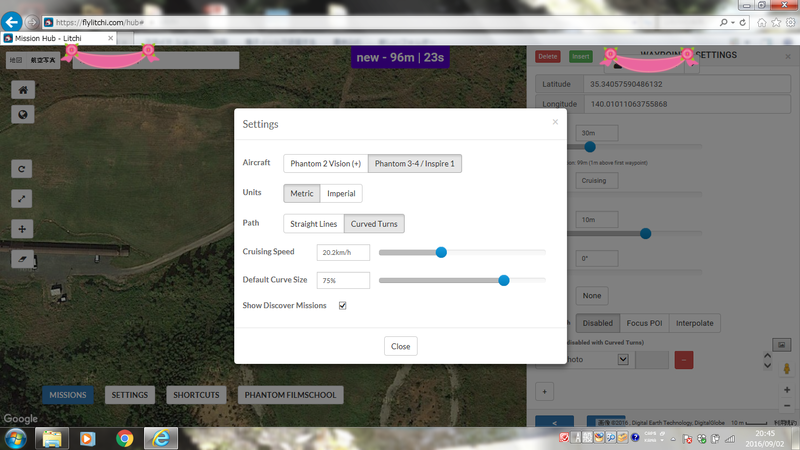Image resolution: width=800 pixels, height=450 pixels.
Task: Reload the page with the address bar refresh icon
Action: pyautogui.click(x=743, y=22)
